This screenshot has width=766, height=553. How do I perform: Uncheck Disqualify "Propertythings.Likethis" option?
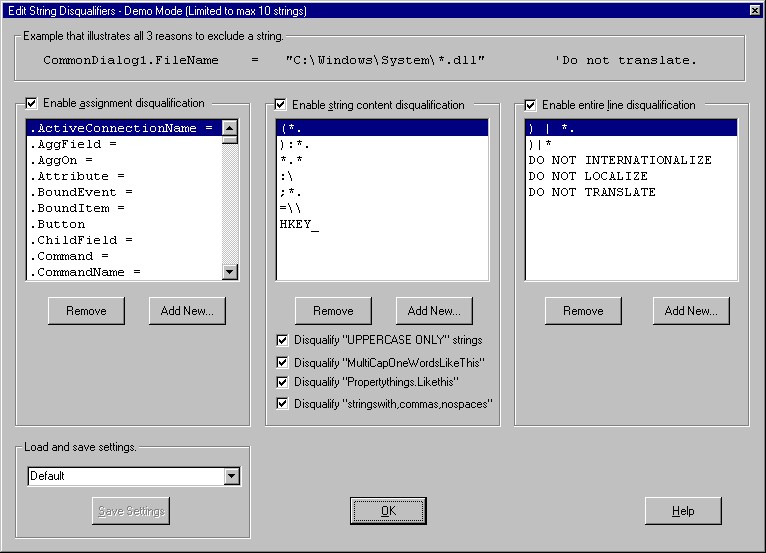(283, 382)
